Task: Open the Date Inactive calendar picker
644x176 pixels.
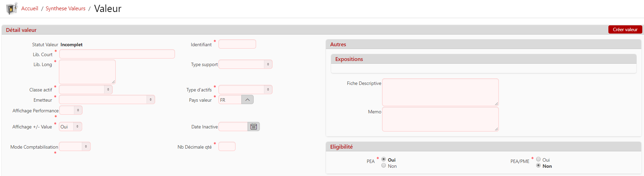Action: [254, 127]
